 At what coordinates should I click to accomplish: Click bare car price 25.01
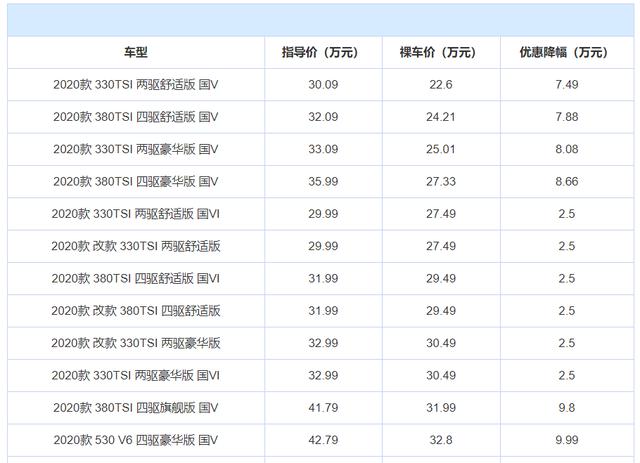pos(441,149)
